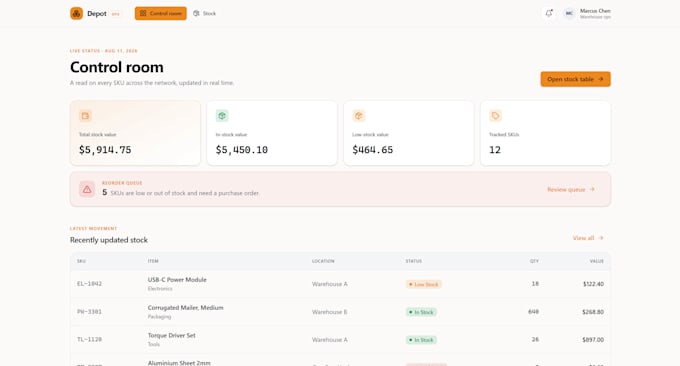Open the notifications bell
The image size is (680, 366).
click(549, 13)
